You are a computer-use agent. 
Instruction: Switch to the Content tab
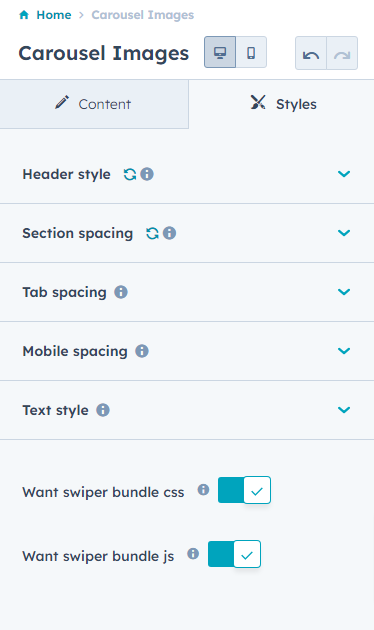click(x=94, y=104)
